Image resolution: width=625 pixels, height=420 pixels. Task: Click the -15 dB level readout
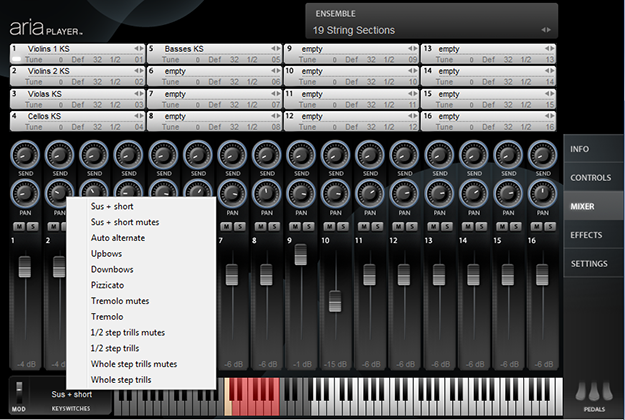pos(335,364)
